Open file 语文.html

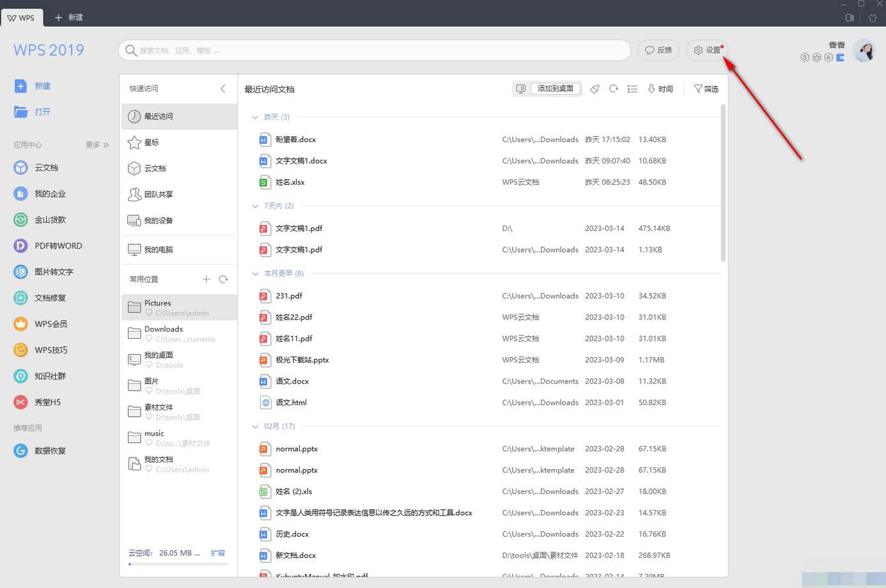tap(291, 403)
